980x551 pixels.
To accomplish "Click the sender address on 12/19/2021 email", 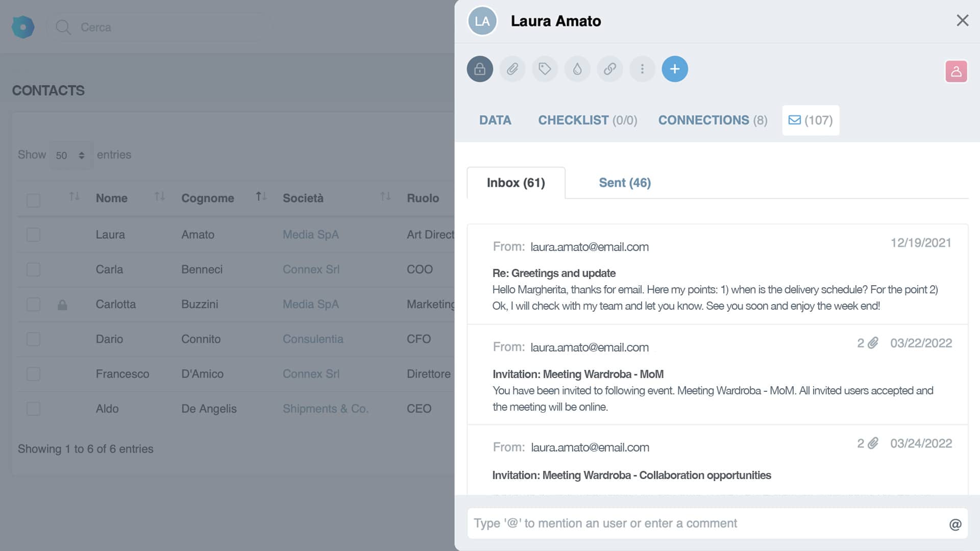I will point(590,247).
